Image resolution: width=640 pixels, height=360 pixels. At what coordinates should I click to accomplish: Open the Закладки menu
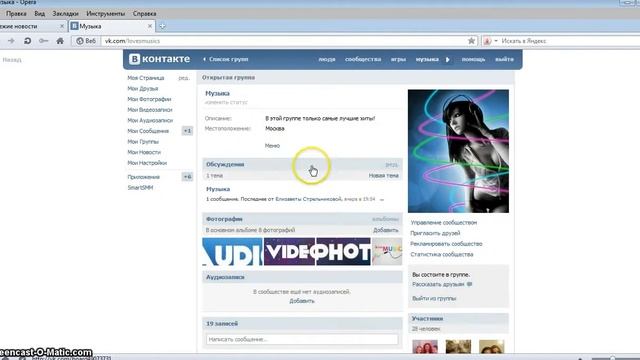65,13
